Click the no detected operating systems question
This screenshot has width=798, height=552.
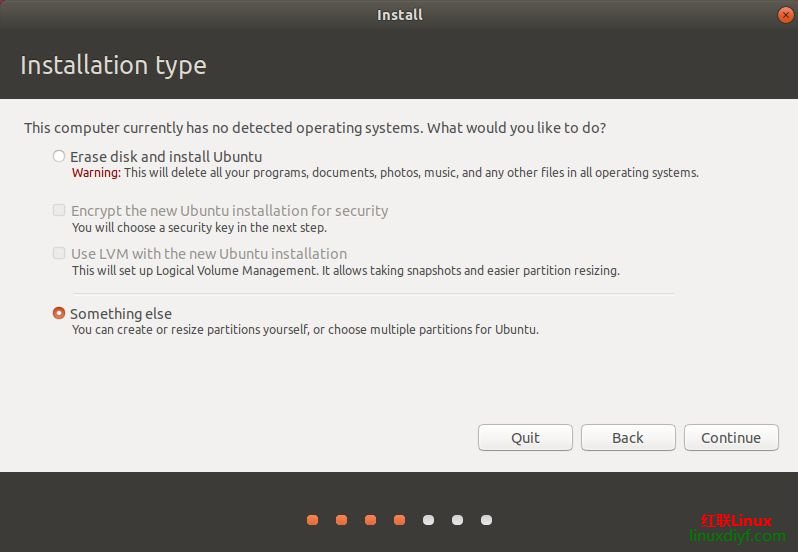[x=315, y=128]
